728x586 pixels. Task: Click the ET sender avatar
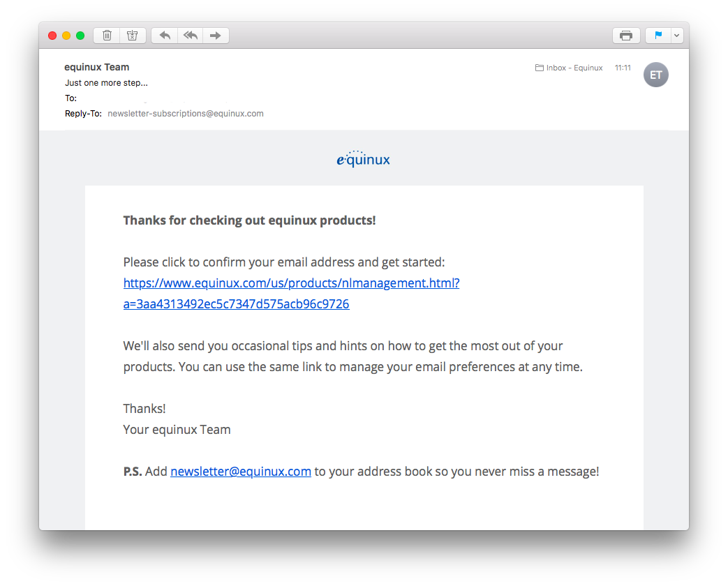point(655,75)
